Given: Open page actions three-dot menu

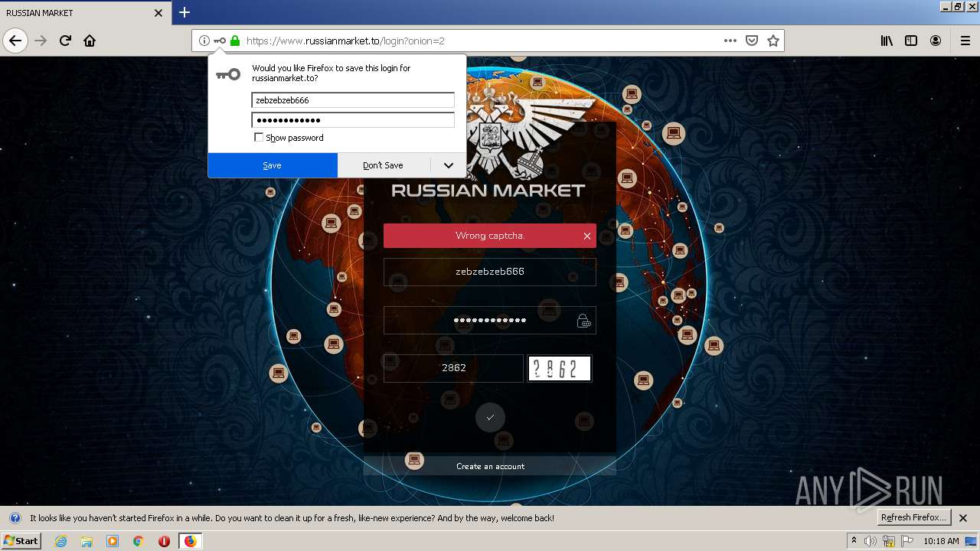Looking at the screenshot, I should (730, 41).
